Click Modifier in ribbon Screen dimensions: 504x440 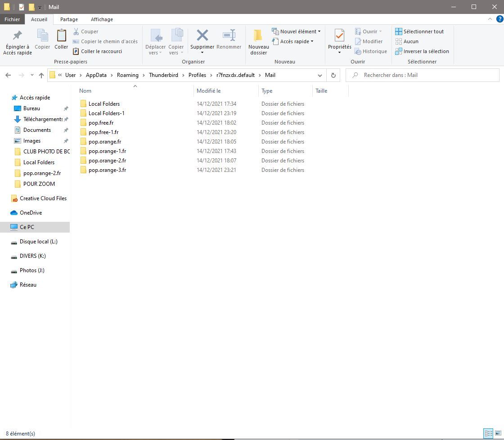[x=369, y=41]
